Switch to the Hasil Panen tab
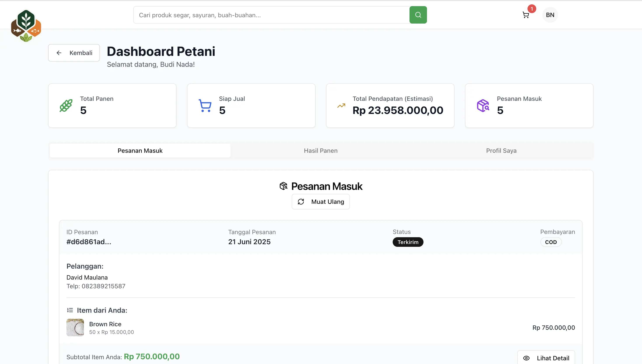This screenshot has width=642, height=364. coord(321,151)
